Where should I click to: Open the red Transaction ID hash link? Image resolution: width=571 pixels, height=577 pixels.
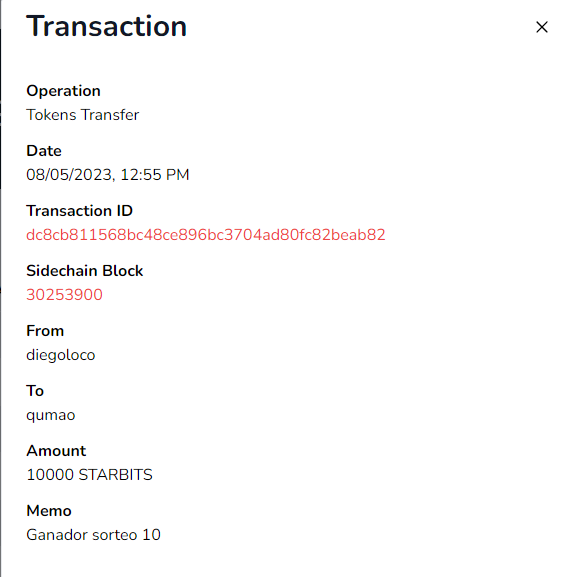point(206,235)
